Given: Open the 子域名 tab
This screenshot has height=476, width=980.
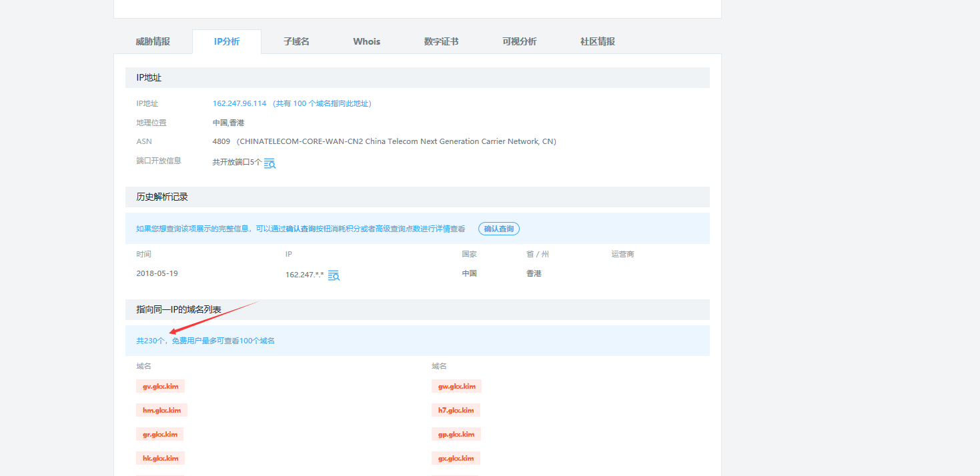Looking at the screenshot, I should (x=296, y=41).
